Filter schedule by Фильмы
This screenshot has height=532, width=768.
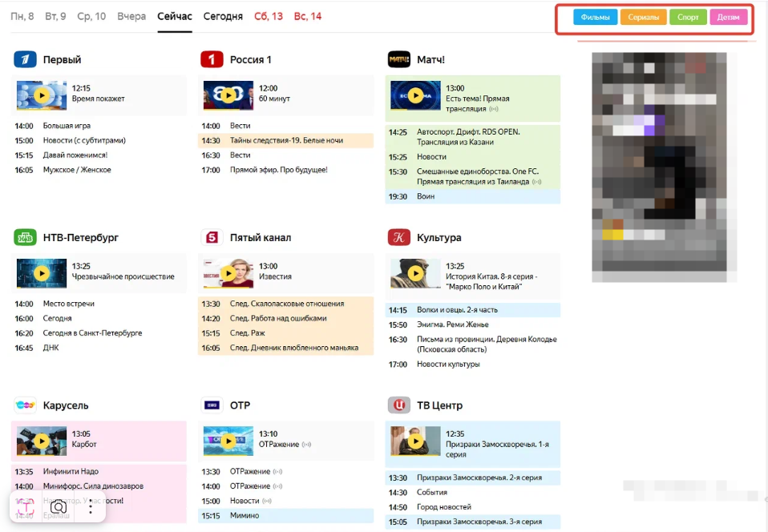click(595, 17)
